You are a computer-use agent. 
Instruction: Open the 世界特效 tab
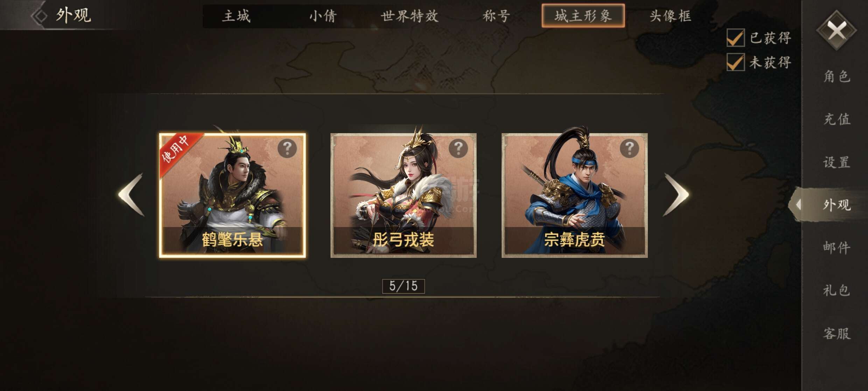click(409, 16)
